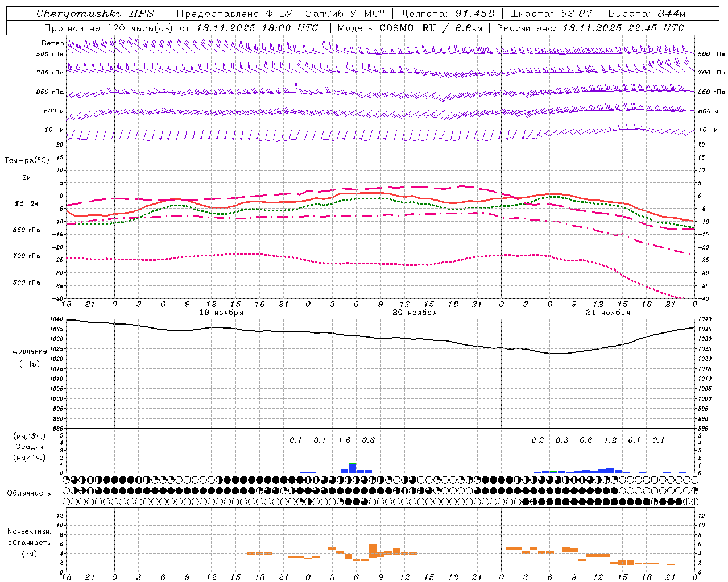Click the '1.2' precipitation total value
728x582 pixels.
click(x=610, y=440)
